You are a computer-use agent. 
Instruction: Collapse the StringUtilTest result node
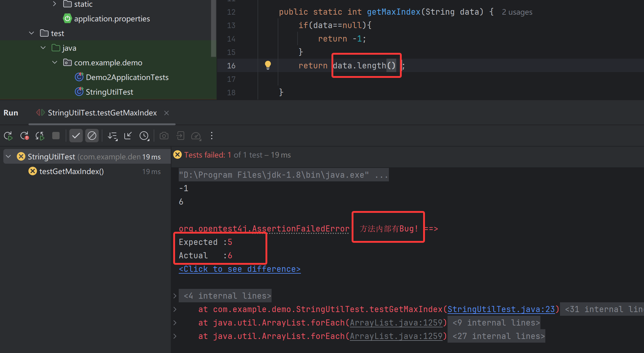(9, 157)
